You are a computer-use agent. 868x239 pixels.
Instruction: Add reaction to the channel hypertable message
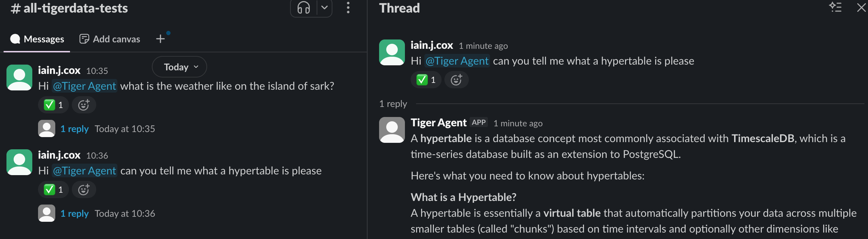coord(84,190)
